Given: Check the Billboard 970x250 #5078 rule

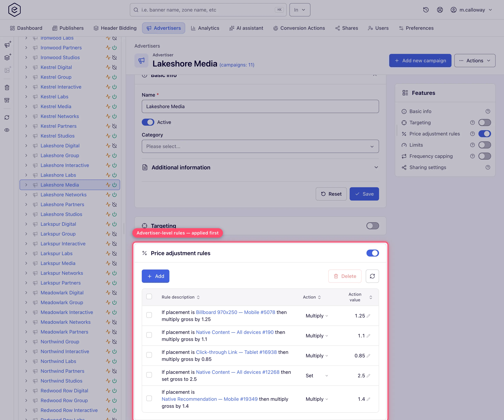Looking at the screenshot, I should tap(149, 315).
